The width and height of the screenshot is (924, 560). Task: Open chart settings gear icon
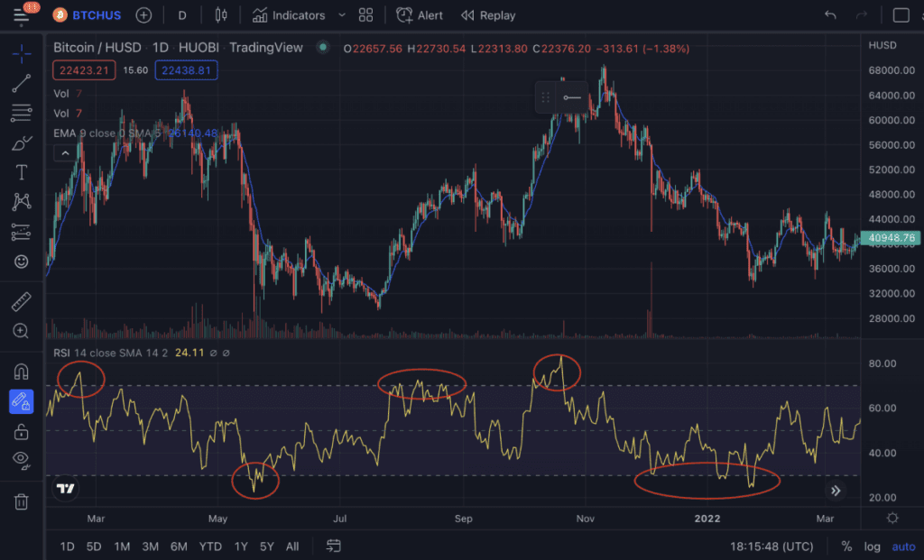coord(892,519)
